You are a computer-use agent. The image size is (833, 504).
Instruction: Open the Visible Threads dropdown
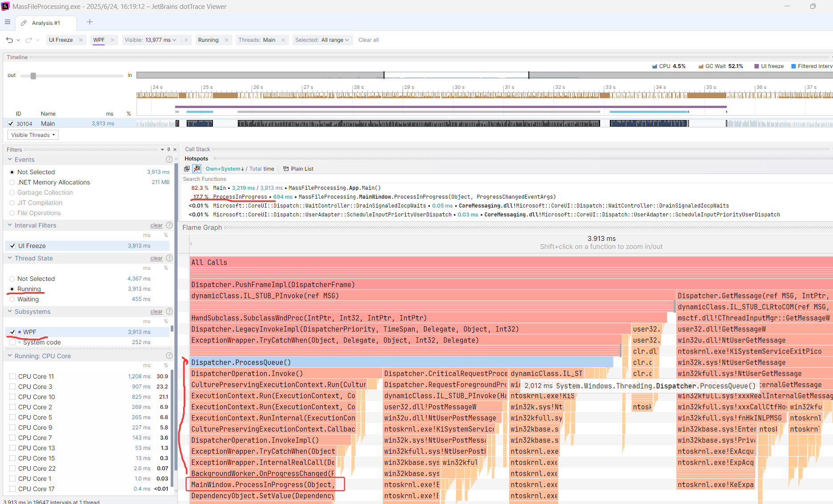coord(33,135)
